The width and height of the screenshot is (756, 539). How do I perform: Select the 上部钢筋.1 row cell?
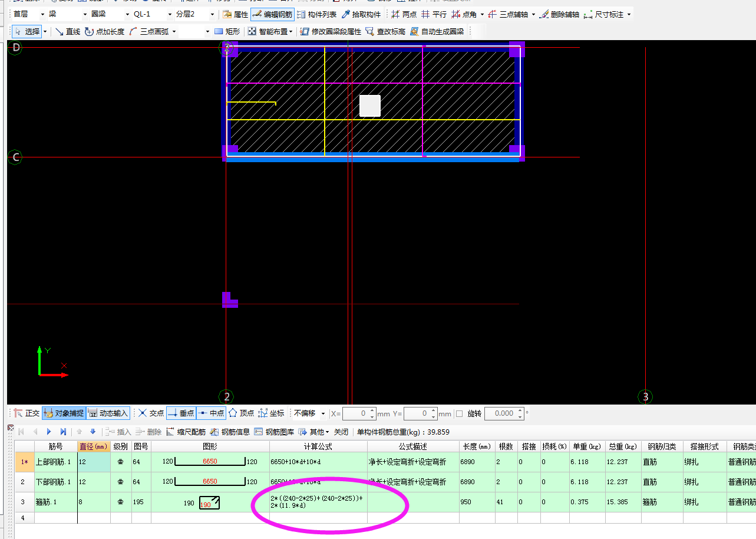[x=56, y=462]
